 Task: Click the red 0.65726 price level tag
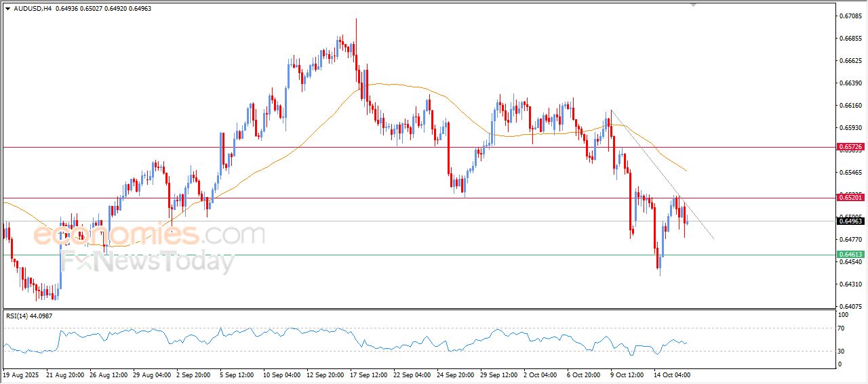[x=850, y=147]
